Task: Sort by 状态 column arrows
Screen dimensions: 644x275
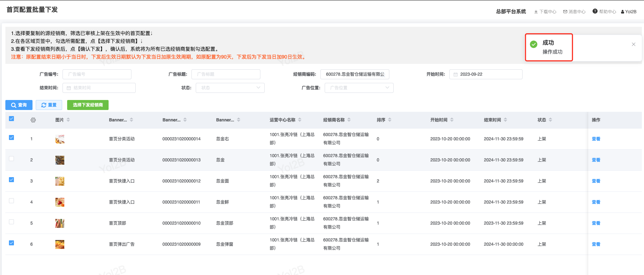Action: pyautogui.click(x=550, y=120)
